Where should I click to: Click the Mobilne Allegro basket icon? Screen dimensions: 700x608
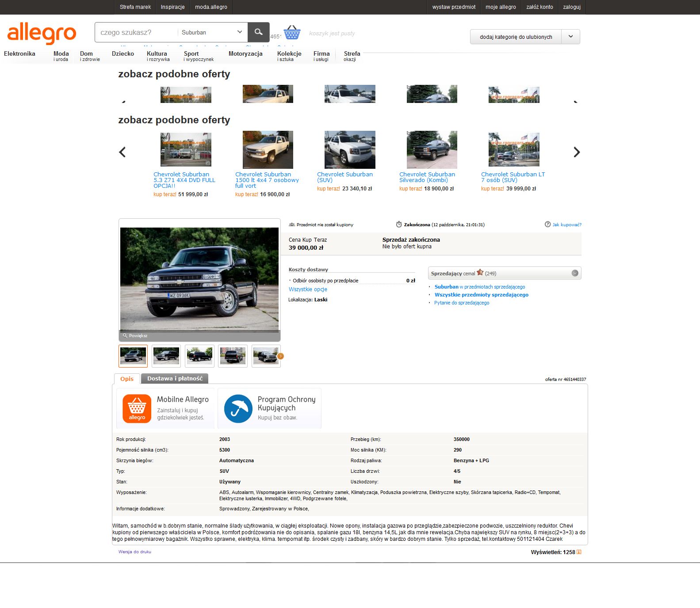click(x=137, y=409)
